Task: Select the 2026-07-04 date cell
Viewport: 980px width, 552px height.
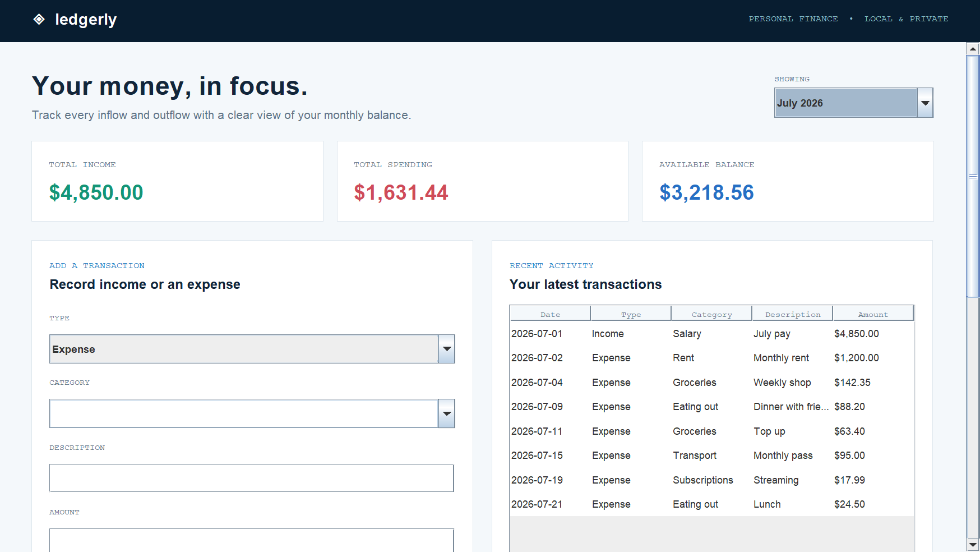Action: [x=550, y=383]
